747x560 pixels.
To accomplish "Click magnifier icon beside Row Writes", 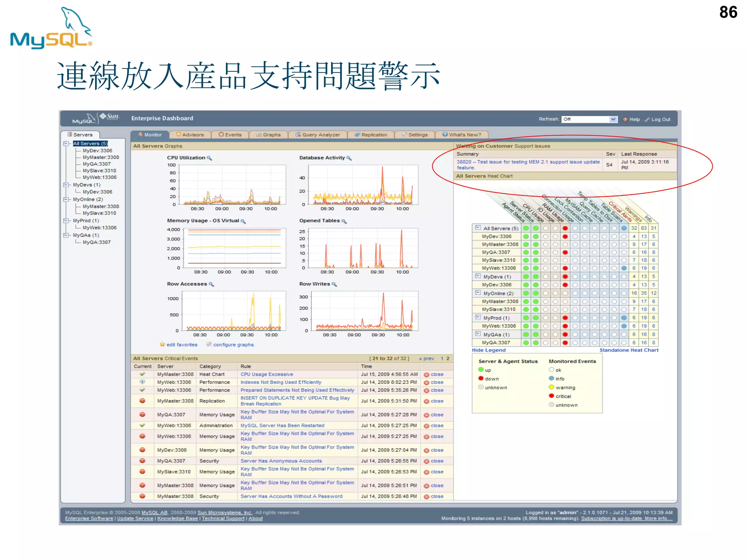I will 334,284.
